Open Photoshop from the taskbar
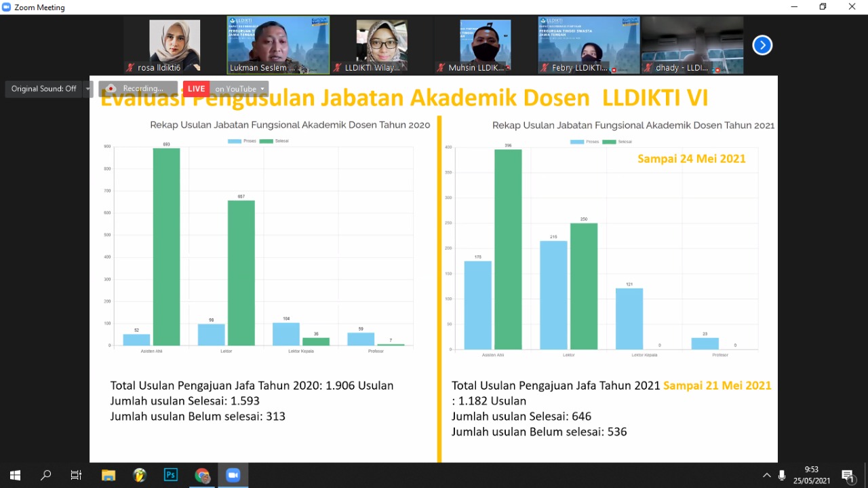868x488 pixels. (x=171, y=475)
